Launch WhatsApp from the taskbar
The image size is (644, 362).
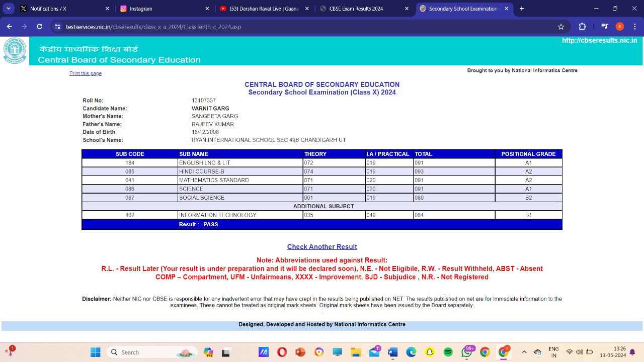coord(466,352)
